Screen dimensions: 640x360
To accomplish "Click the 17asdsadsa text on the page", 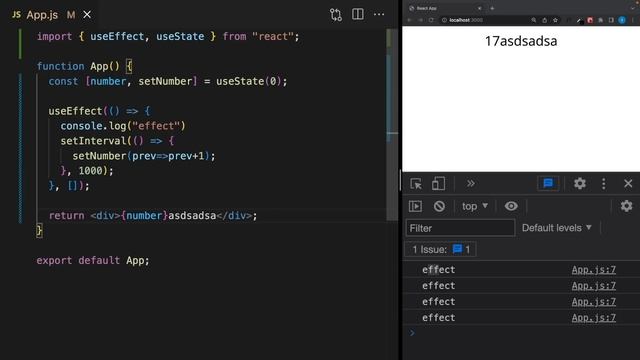I will click(521, 41).
